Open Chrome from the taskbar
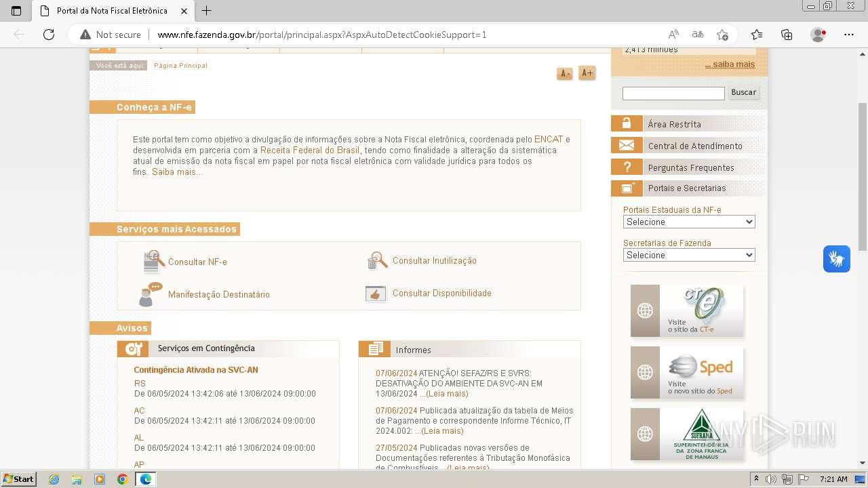The height and width of the screenshot is (488, 868). pos(122,479)
